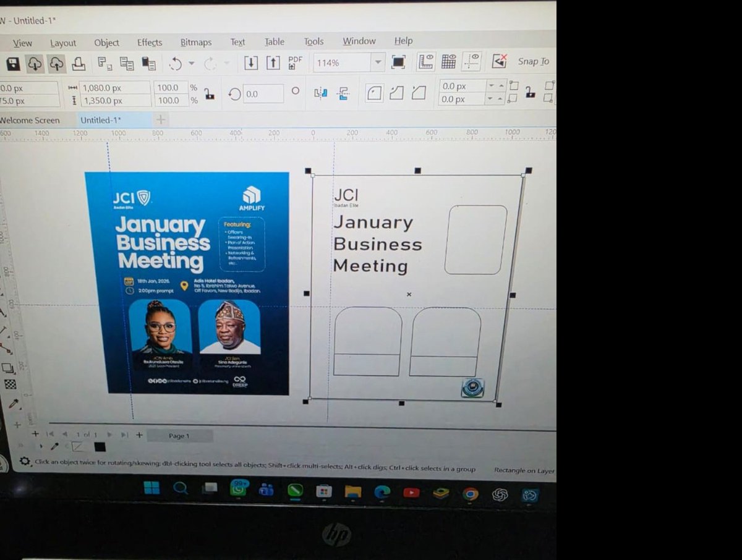The image size is (742, 560).
Task: Toggle Snap Off button
Action: click(x=499, y=61)
